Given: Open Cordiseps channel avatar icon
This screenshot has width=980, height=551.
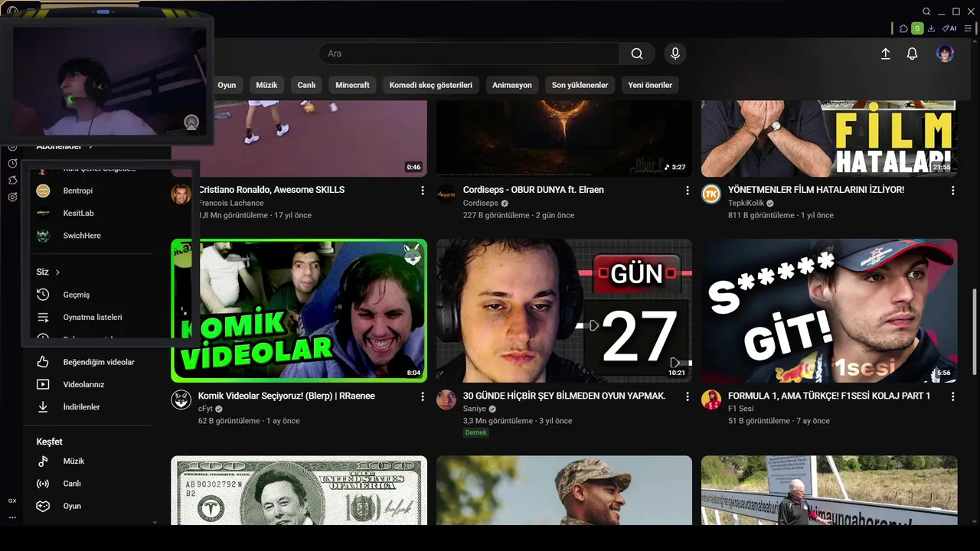Looking at the screenshot, I should (446, 194).
